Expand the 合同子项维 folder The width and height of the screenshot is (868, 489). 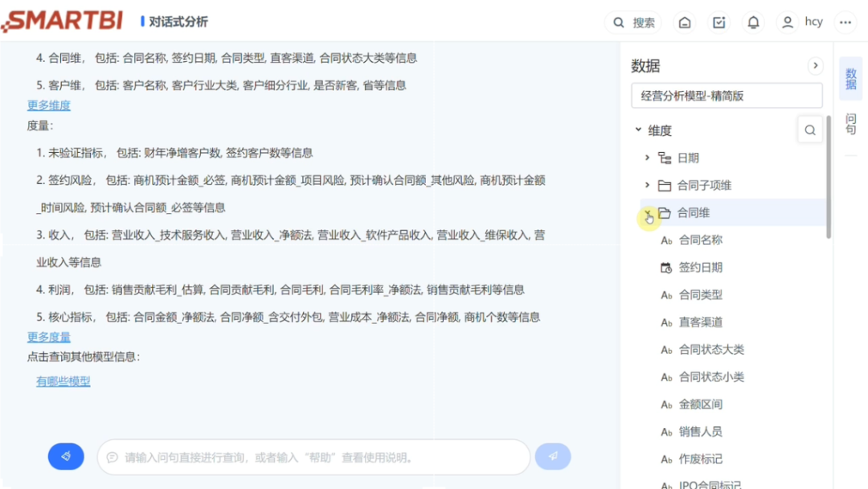647,184
